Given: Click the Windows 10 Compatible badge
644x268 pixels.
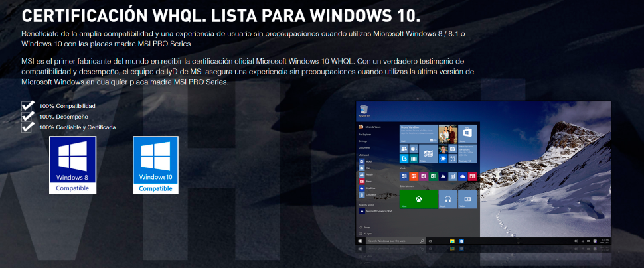Looking at the screenshot, I should pos(155,165).
